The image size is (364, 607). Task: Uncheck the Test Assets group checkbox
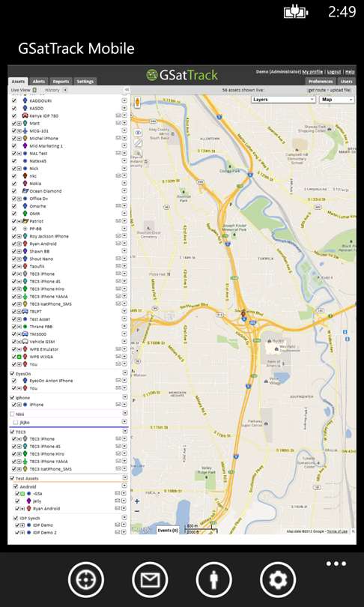tap(12, 478)
